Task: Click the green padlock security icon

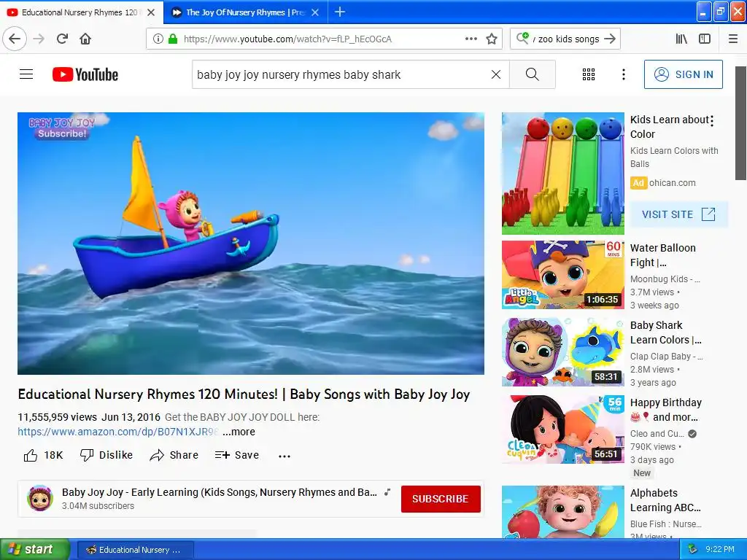Action: [x=173, y=39]
